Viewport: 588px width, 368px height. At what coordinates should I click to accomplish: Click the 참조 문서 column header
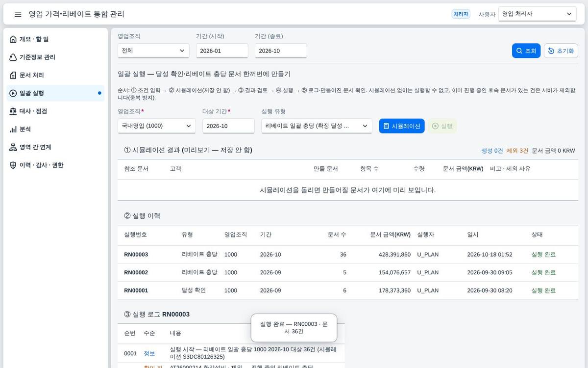[x=136, y=168]
